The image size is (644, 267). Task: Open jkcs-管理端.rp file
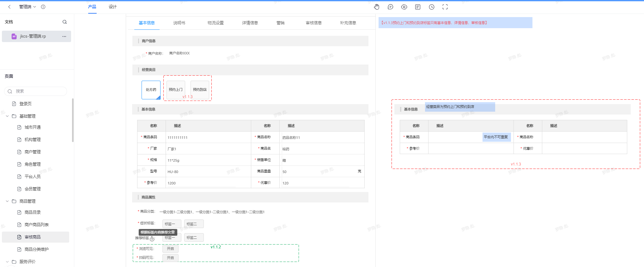[x=36, y=36]
